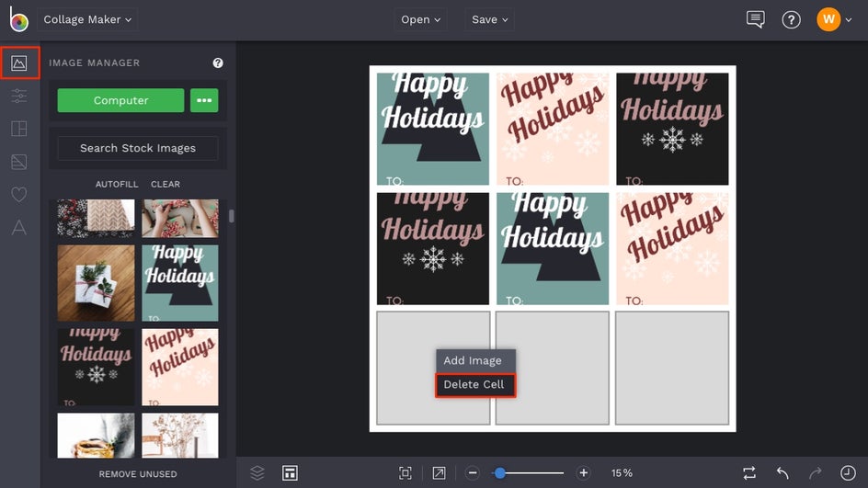Expand the Save menu

tap(489, 19)
